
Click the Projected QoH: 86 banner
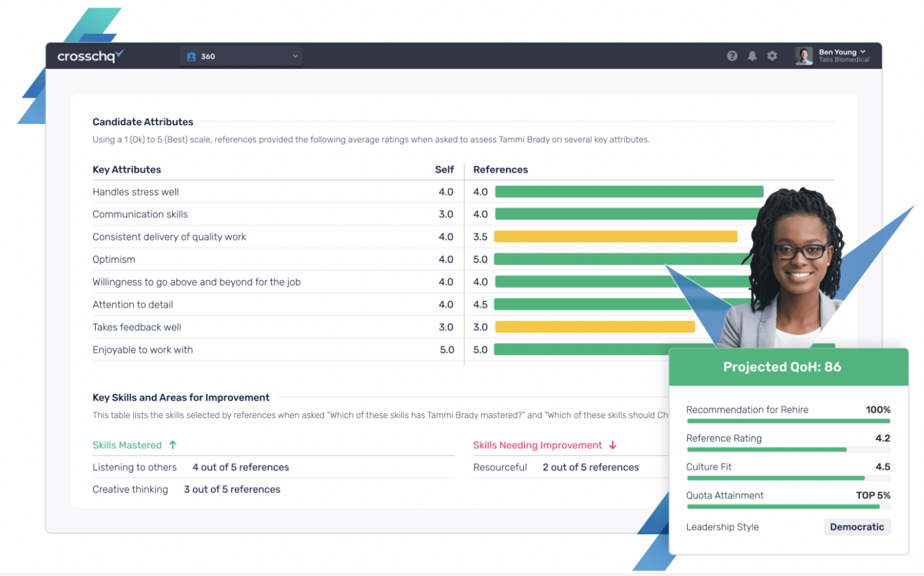782,367
